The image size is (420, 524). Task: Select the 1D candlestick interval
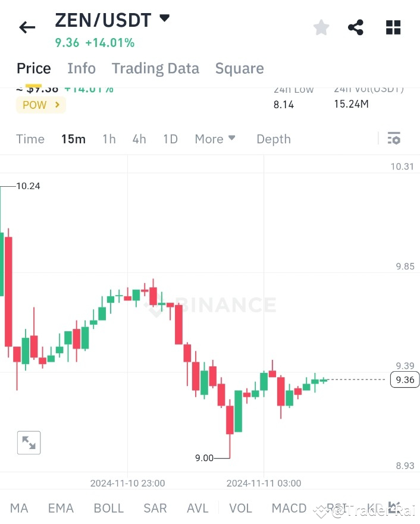click(170, 139)
